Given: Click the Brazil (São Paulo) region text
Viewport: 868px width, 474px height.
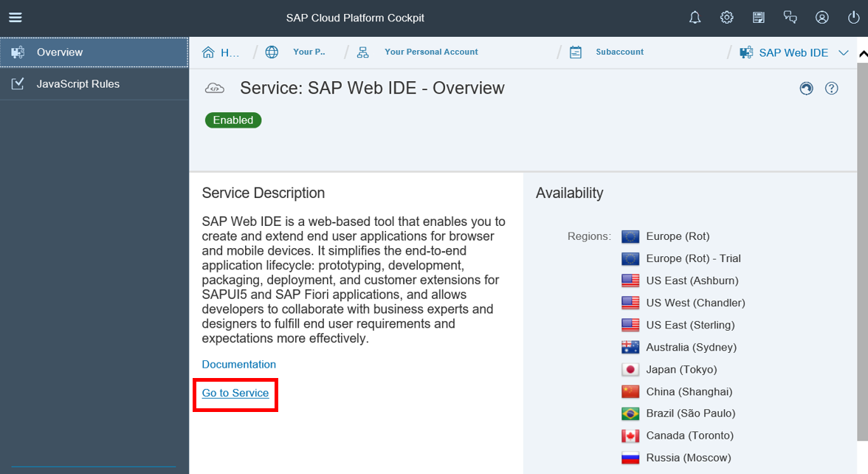Looking at the screenshot, I should [691, 413].
